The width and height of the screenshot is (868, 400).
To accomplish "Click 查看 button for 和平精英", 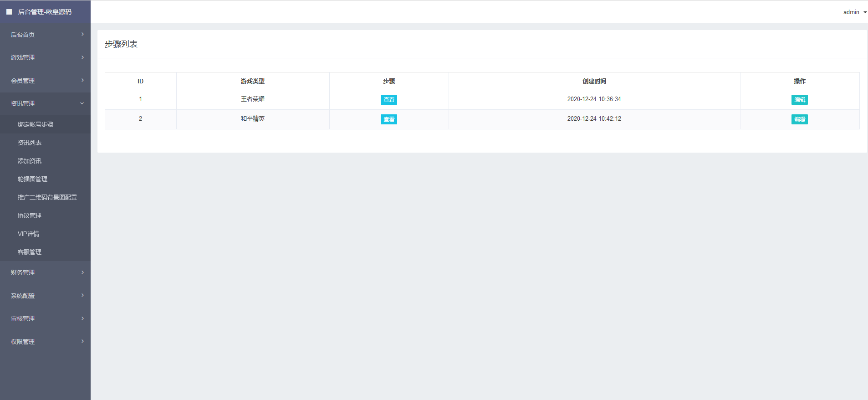I will pyautogui.click(x=389, y=119).
